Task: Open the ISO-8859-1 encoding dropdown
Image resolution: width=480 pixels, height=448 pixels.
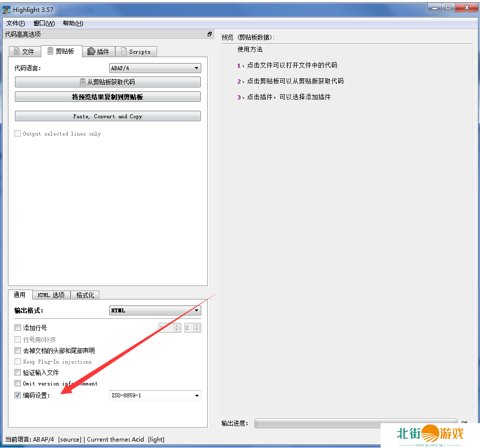Action: point(155,396)
